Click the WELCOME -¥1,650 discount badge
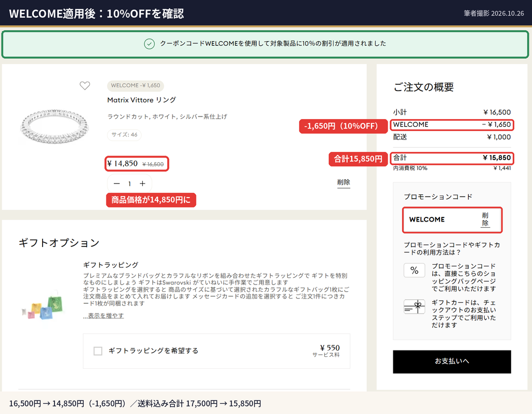This screenshot has width=532, height=414. [136, 86]
